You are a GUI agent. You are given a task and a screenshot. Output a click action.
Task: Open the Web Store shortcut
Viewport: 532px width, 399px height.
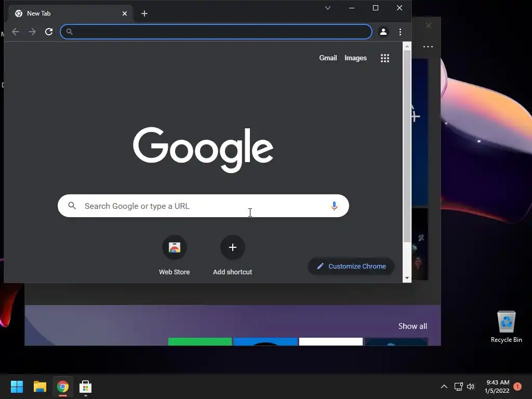(175, 255)
